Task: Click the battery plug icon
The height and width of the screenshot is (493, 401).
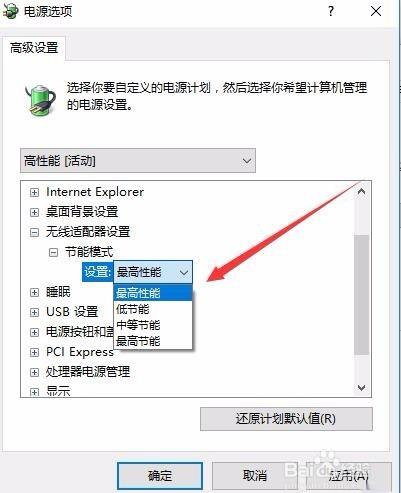Action: (40, 99)
